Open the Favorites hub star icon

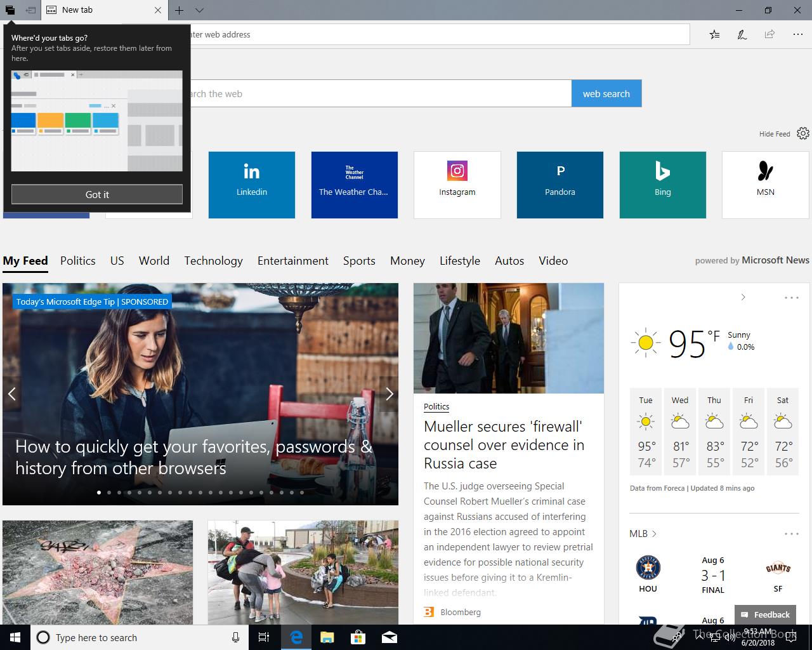pyautogui.click(x=715, y=34)
